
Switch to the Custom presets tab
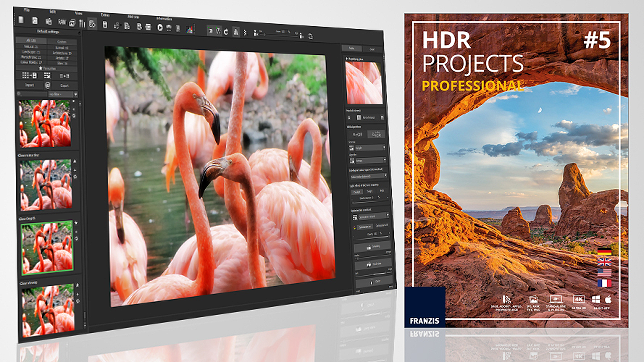pos(62,42)
